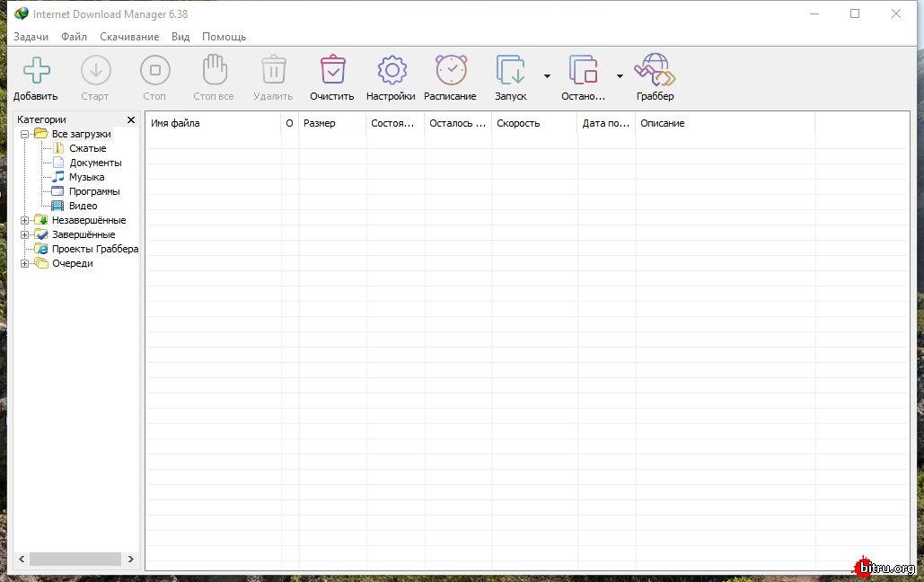Open Расписание clock icon
924x582 pixels.
point(451,69)
